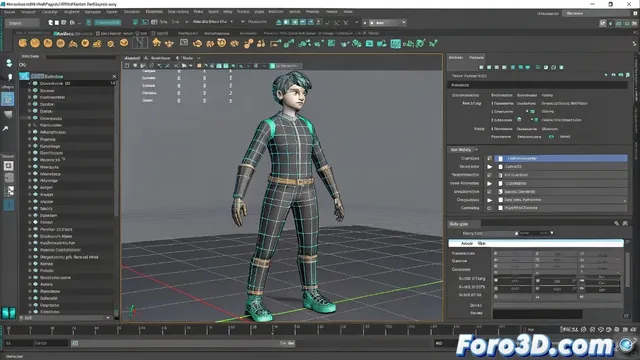Click the teal highlighted button in the top toolbar
The height and width of the screenshot is (360, 640).
(108, 22)
